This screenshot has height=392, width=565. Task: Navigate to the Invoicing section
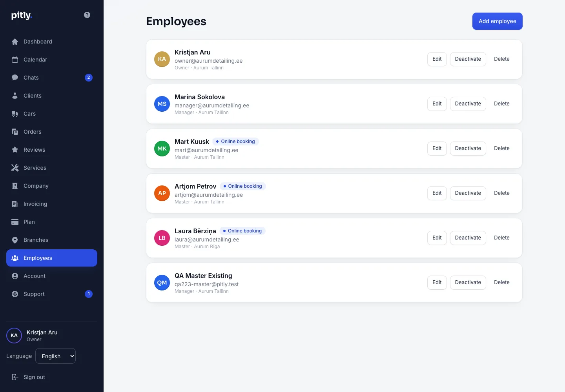coord(52,204)
